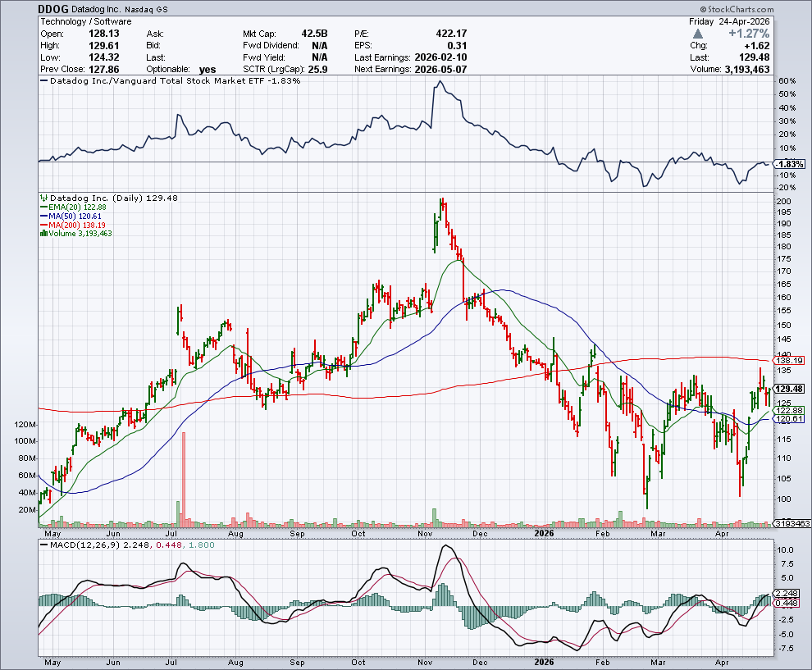
Task: Click the volume bars icon in legend
Action: click(x=44, y=234)
